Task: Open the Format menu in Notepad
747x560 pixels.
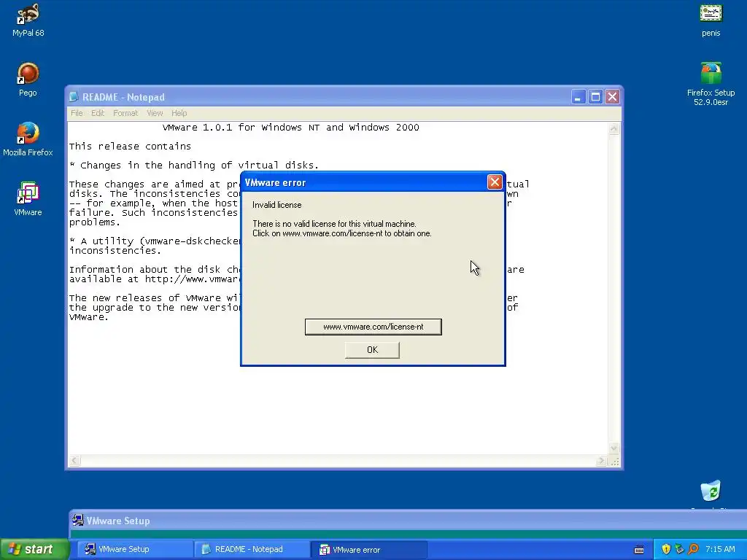Action: coord(125,113)
